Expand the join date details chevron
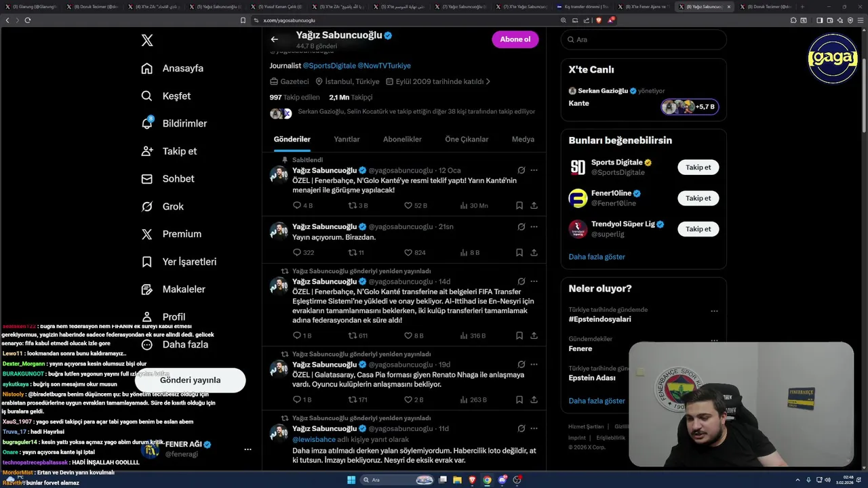The height and width of the screenshot is (488, 868). click(488, 81)
